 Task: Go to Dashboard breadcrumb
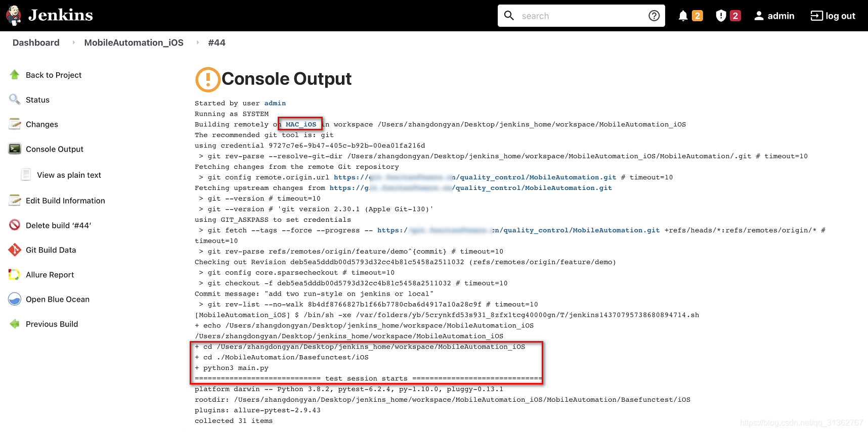pos(36,42)
